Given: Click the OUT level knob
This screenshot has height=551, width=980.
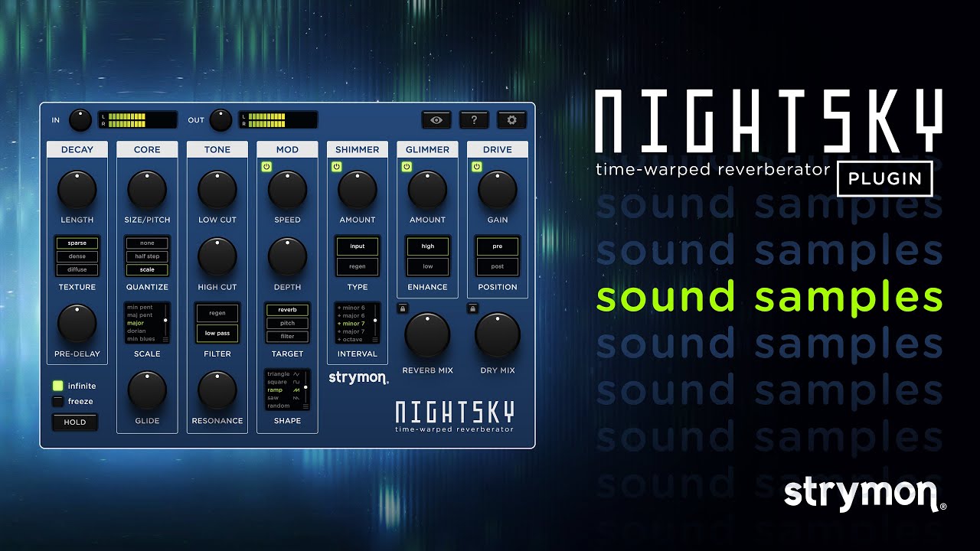Looking at the screenshot, I should (x=220, y=120).
